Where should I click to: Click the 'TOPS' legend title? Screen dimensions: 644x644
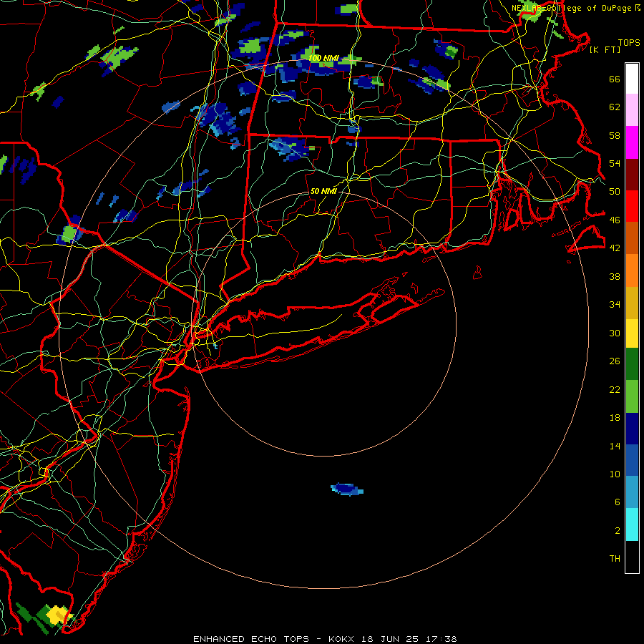pyautogui.click(x=629, y=43)
